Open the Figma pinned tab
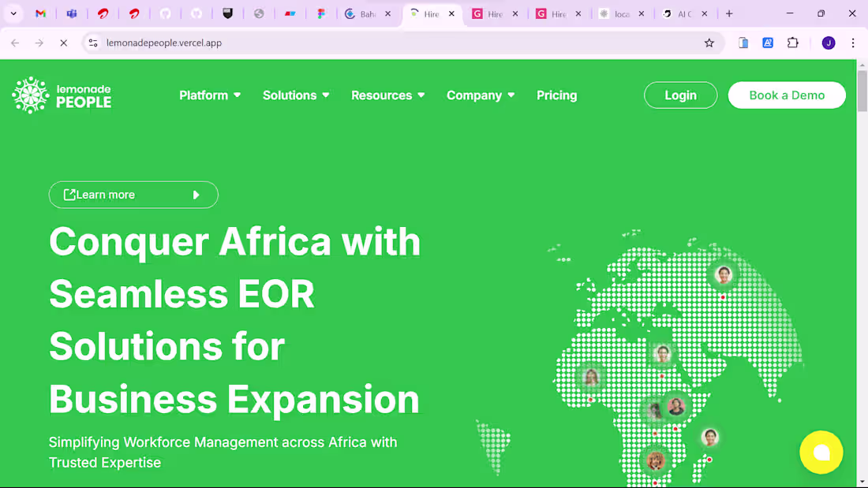This screenshot has width=868, height=488. tap(321, 14)
